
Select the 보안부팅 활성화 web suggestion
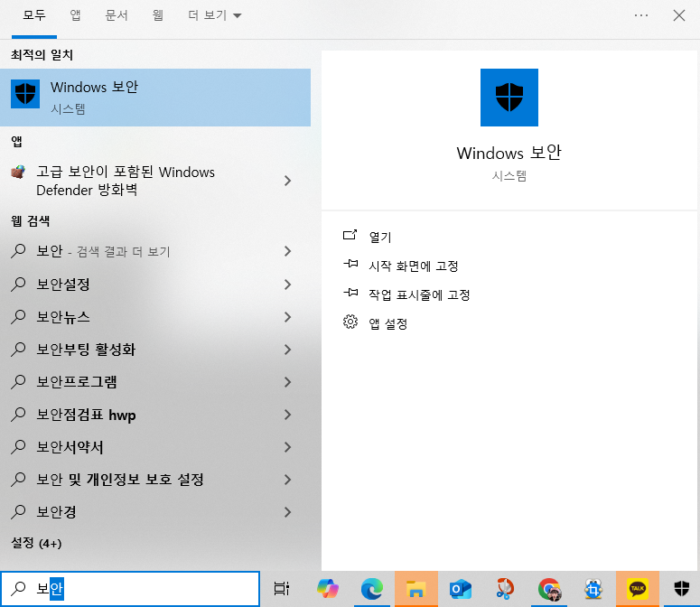point(155,350)
